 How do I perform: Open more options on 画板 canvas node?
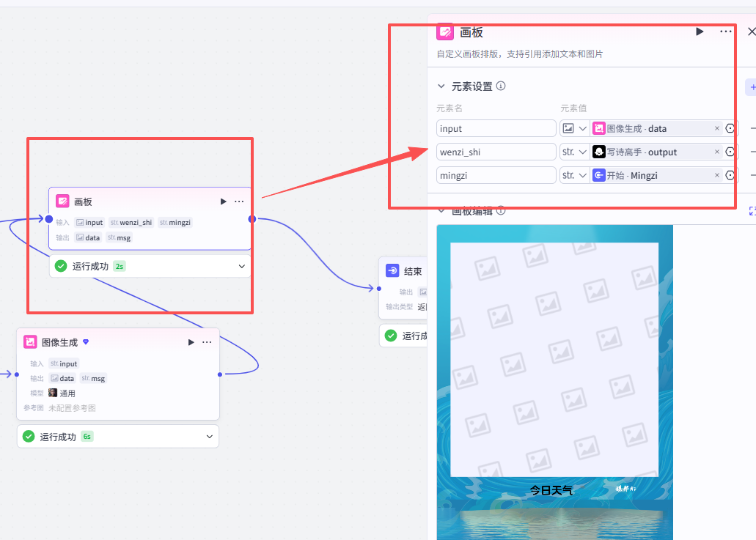click(239, 201)
